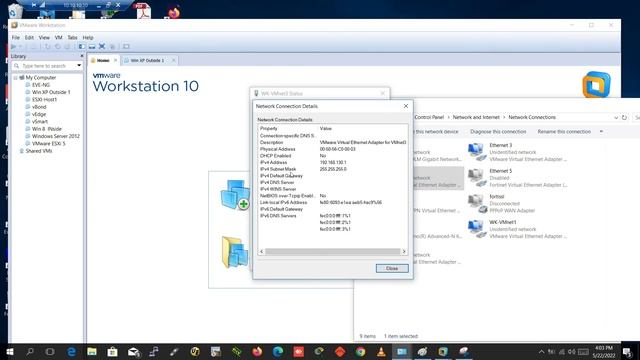Select vEdge virtual machine

39,114
